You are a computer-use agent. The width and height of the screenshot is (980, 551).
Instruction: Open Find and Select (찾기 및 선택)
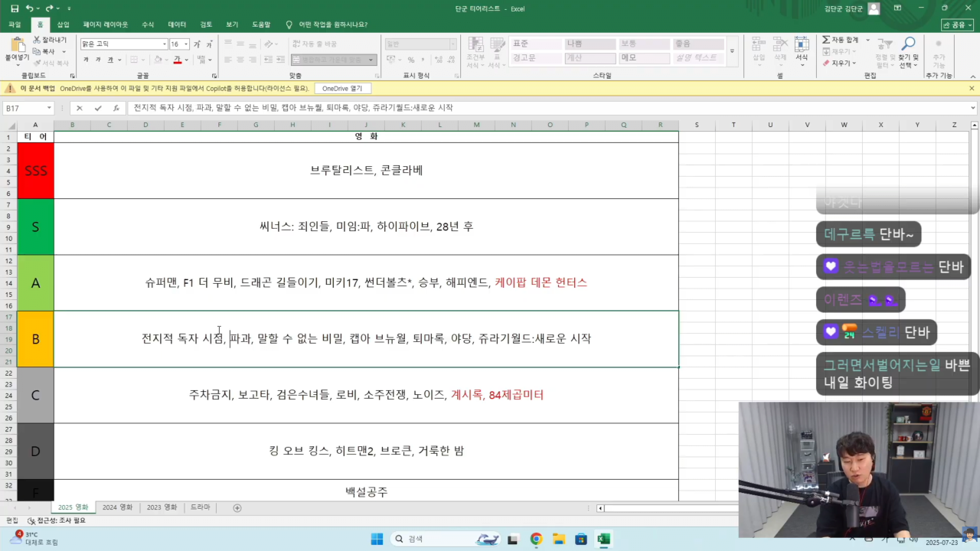click(x=909, y=52)
